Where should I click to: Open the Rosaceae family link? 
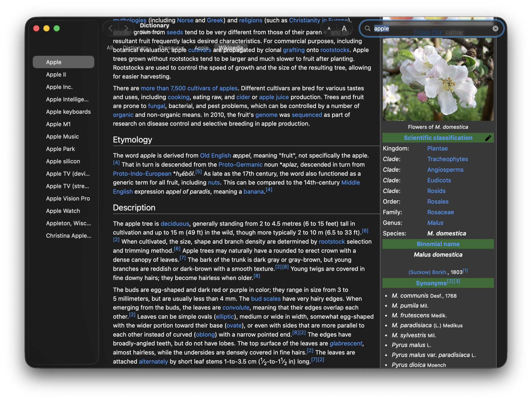click(x=440, y=212)
